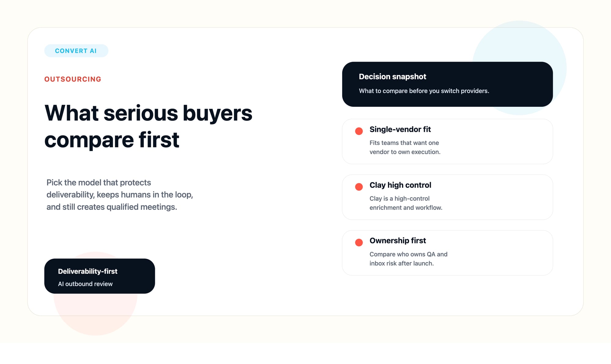Click 'Fits teams that want one vendor' description
The height and width of the screenshot is (364, 611).
coord(405,147)
